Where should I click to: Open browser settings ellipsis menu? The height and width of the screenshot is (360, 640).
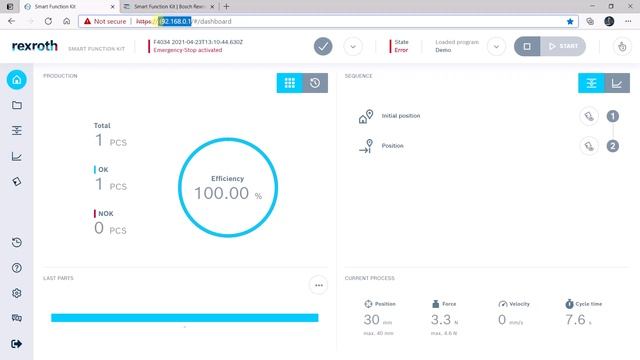pyautogui.click(x=628, y=21)
